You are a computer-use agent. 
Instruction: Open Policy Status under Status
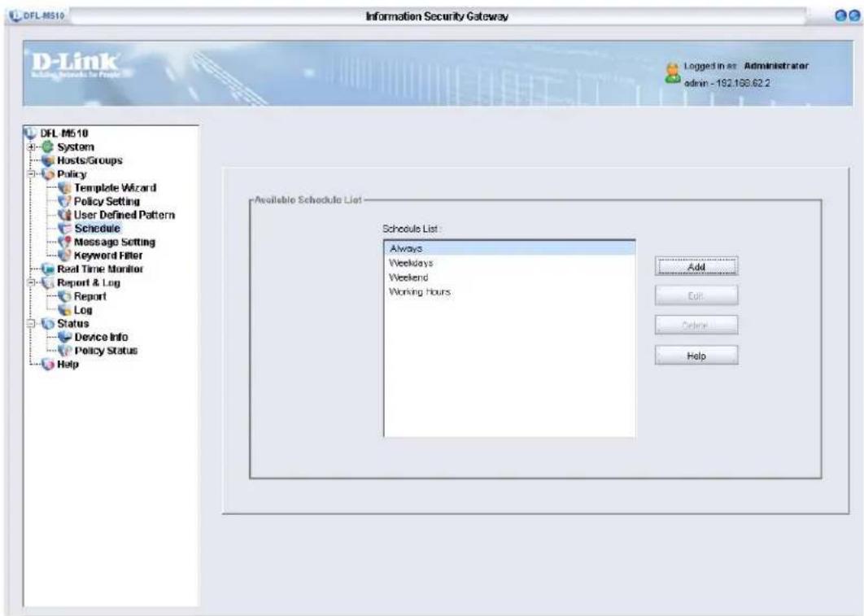[x=106, y=351]
